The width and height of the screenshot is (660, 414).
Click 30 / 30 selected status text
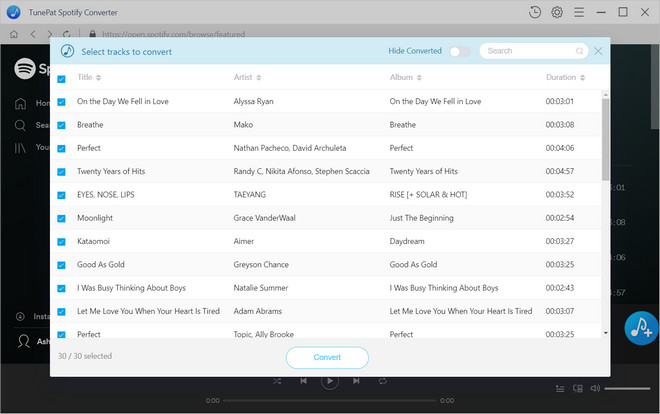85,356
